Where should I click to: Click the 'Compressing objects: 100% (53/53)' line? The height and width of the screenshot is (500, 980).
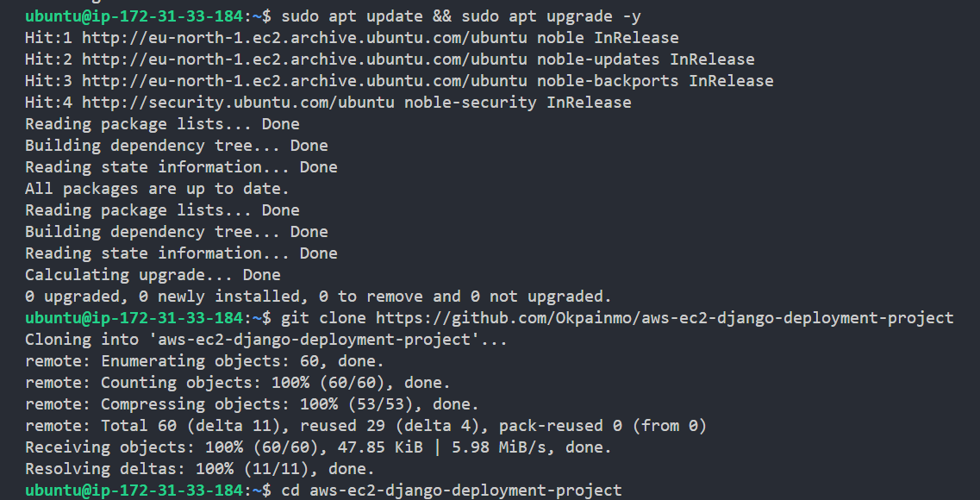252,404
